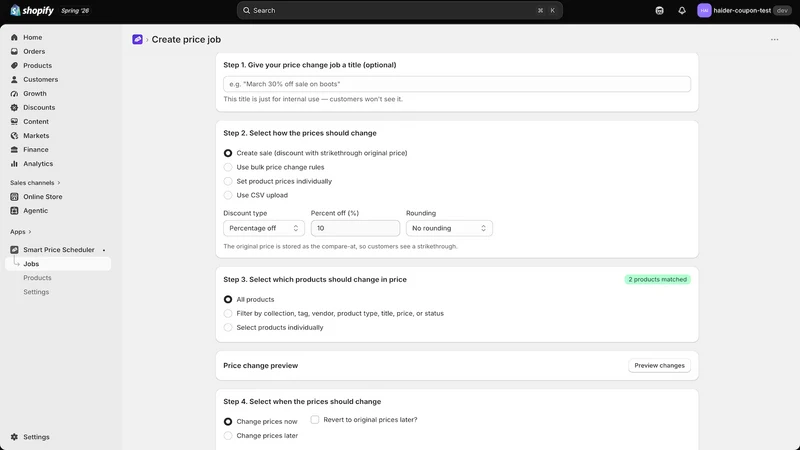
Task: Select Filter by collection, tag, vendor option
Action: coord(228,313)
